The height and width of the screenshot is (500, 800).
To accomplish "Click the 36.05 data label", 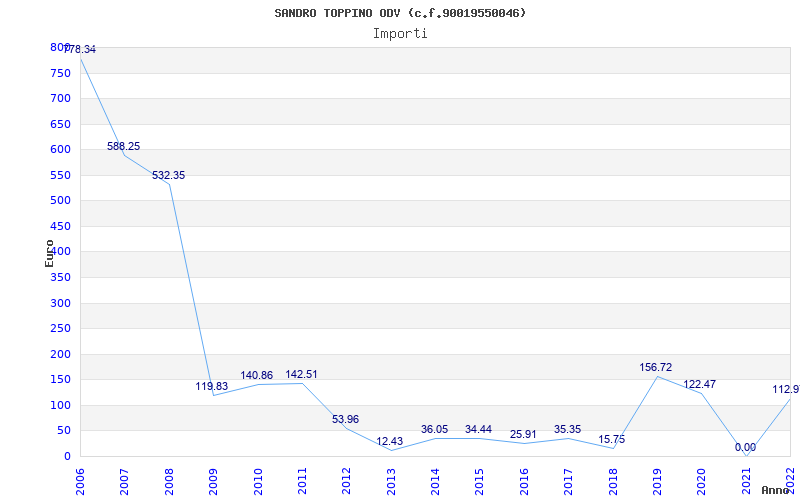I will click(x=434, y=430).
